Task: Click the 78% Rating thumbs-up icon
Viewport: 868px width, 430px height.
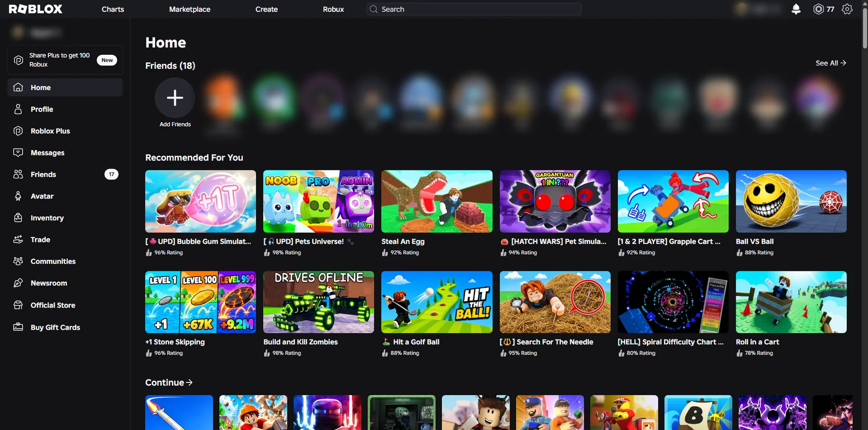Action: pyautogui.click(x=739, y=353)
